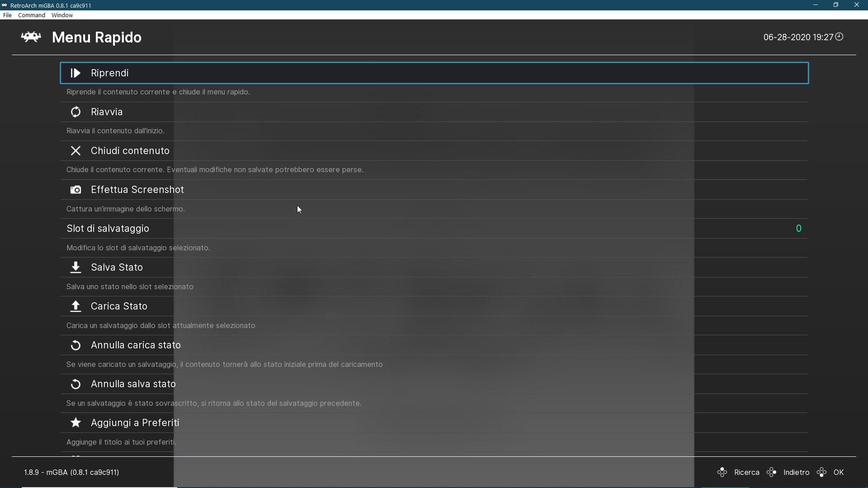This screenshot has height=488, width=868.
Task: Click the RetroArch title bar app icon
Action: [x=5, y=5]
